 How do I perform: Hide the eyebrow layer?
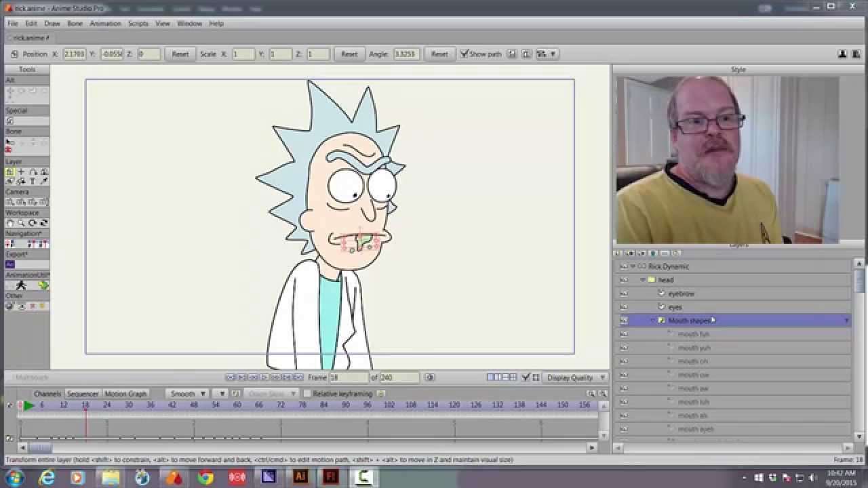click(624, 293)
